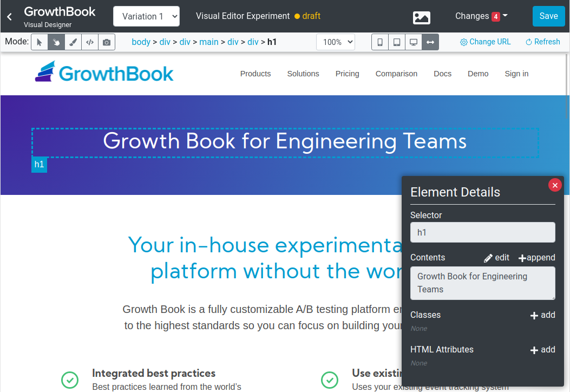Click the vertical page scrollbar
This screenshot has height=392, width=570.
(567, 87)
